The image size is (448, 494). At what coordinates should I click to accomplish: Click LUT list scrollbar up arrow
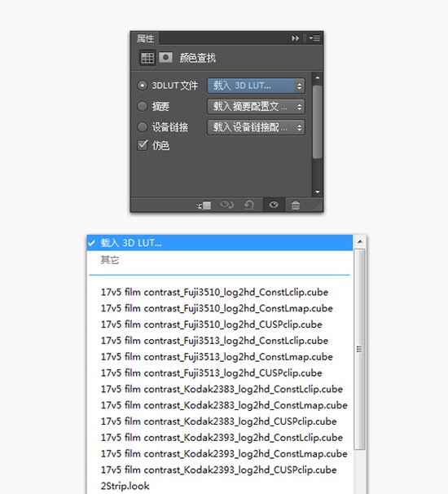360,241
